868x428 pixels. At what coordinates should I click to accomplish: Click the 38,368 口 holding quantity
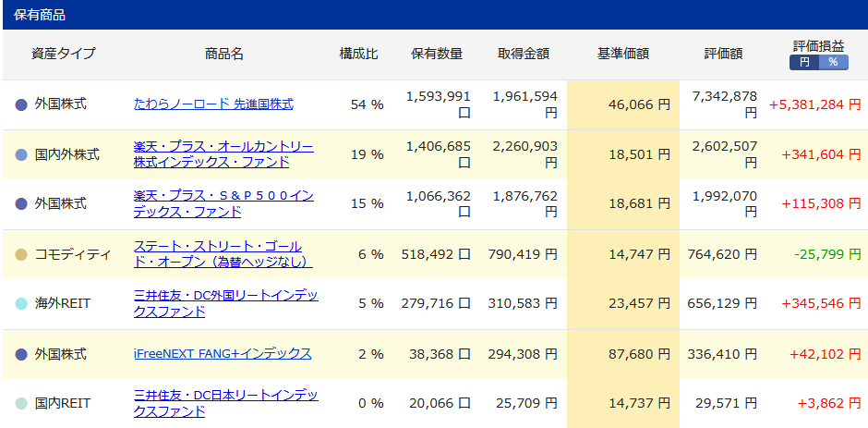click(440, 354)
